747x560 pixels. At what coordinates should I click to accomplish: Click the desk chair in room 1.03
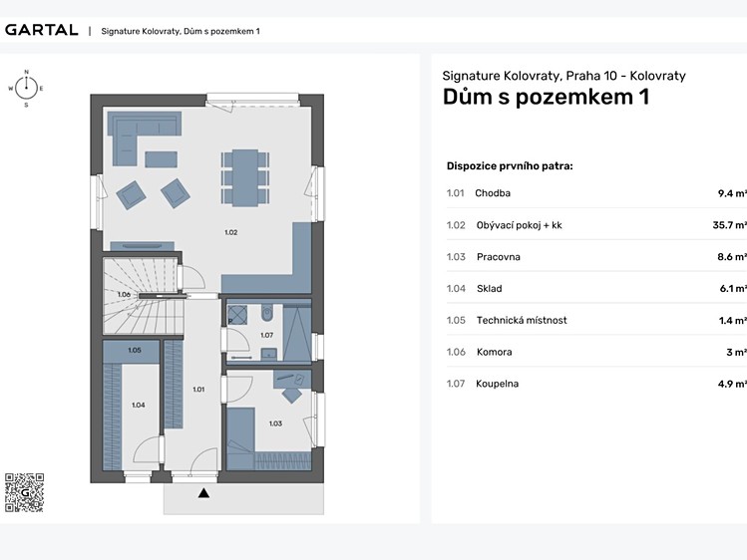point(292,396)
